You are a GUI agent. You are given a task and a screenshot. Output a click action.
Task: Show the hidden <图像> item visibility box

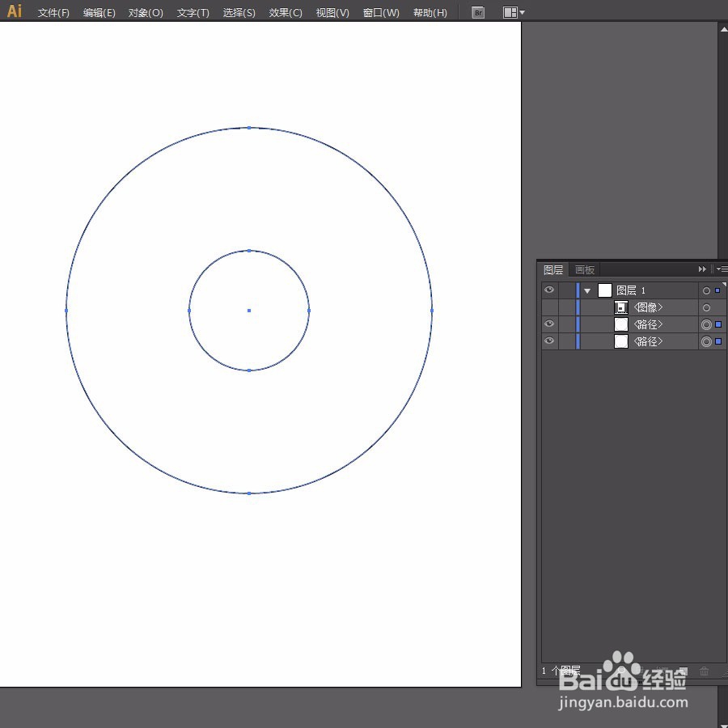tap(549, 307)
